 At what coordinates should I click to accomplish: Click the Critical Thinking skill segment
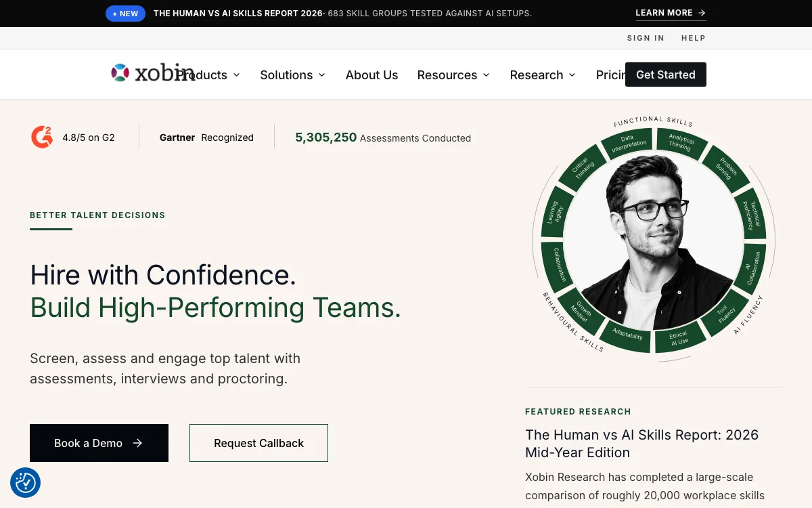pyautogui.click(x=582, y=169)
